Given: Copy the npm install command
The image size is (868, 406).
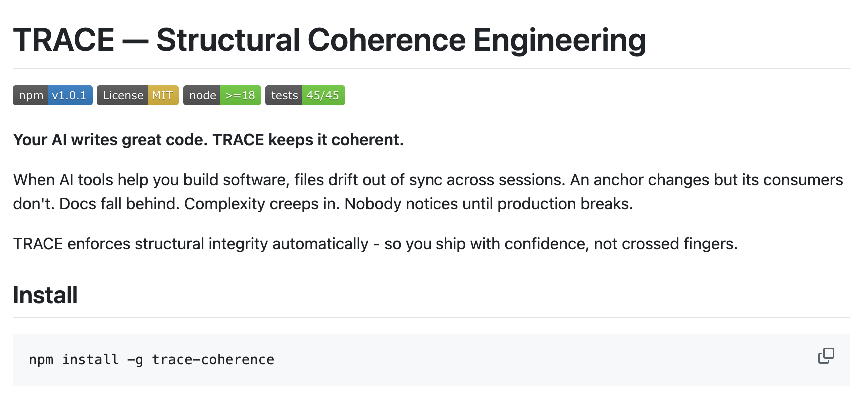Looking at the screenshot, I should click(826, 356).
